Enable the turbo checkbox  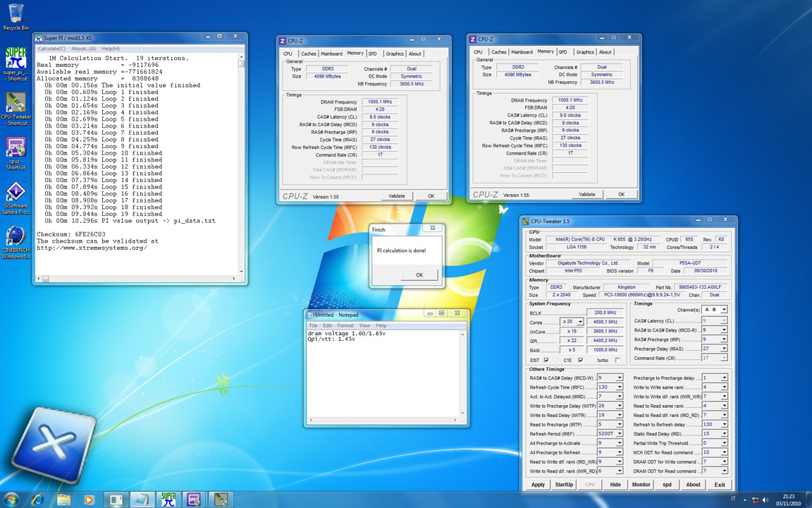pyautogui.click(x=617, y=360)
